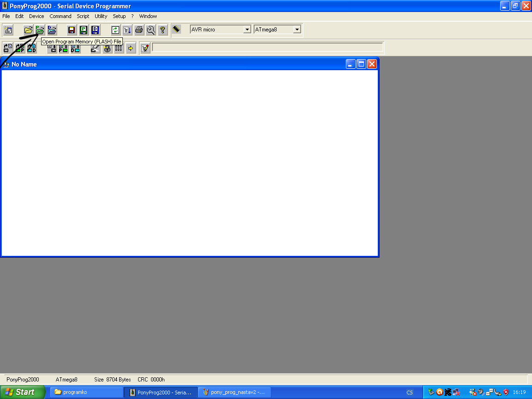The width and height of the screenshot is (532, 399).
Task: Switch to pony_prog_nastav2 taskbar window
Action: coord(235,392)
